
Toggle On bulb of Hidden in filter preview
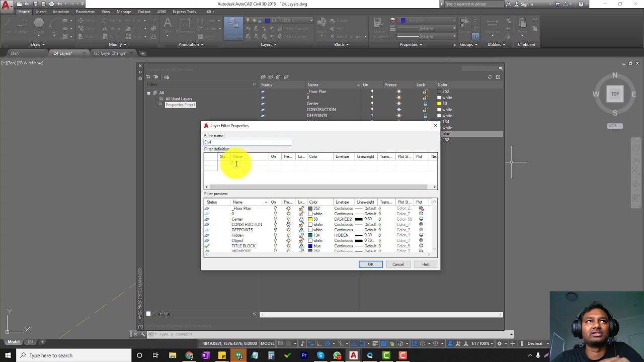pos(275,235)
